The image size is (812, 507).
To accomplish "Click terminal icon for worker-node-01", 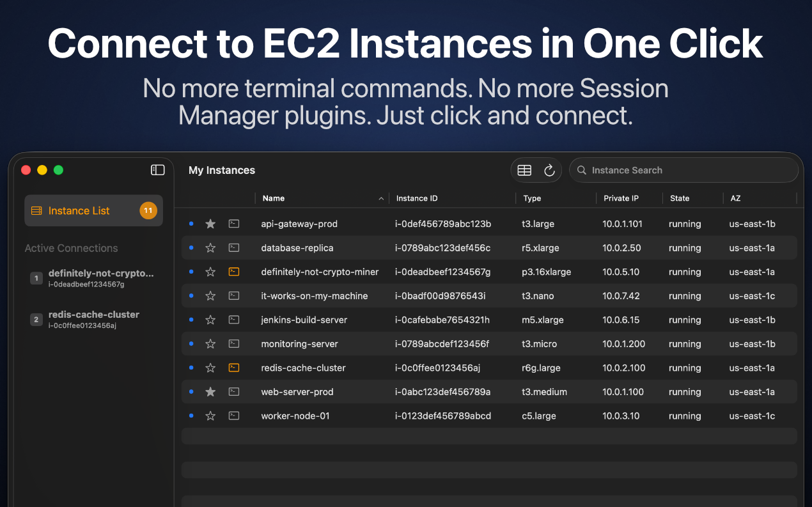I will click(x=234, y=416).
